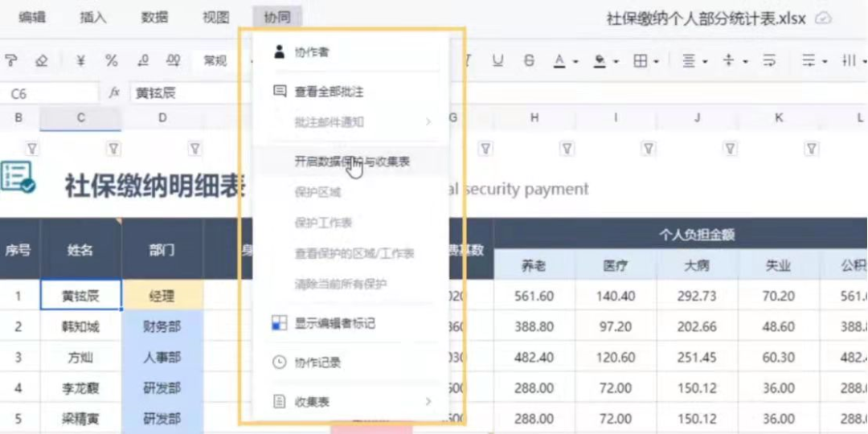Select the 经理 cell in row 1

(162, 296)
